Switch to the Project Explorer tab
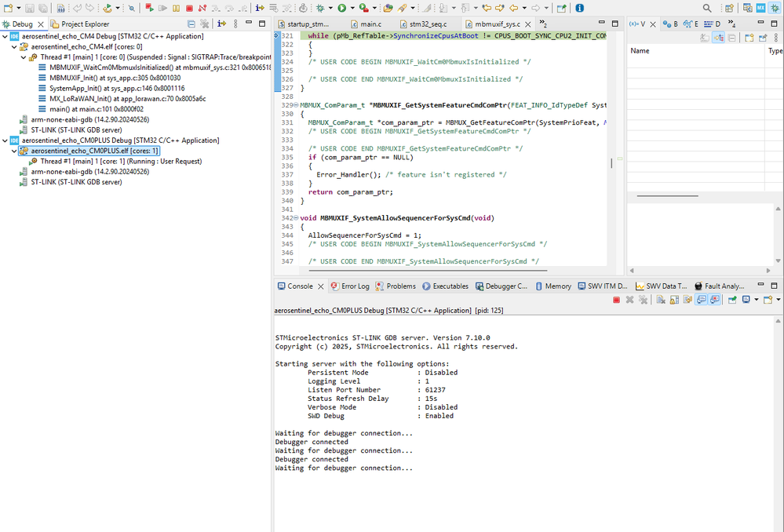 [x=84, y=24]
